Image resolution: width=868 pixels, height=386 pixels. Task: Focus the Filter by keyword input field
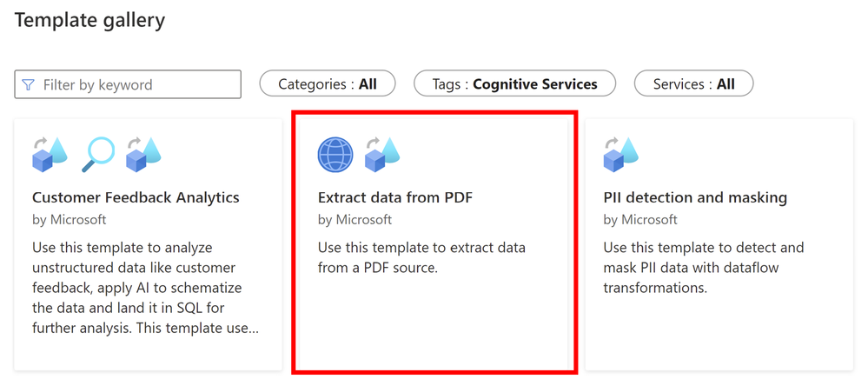[128, 84]
